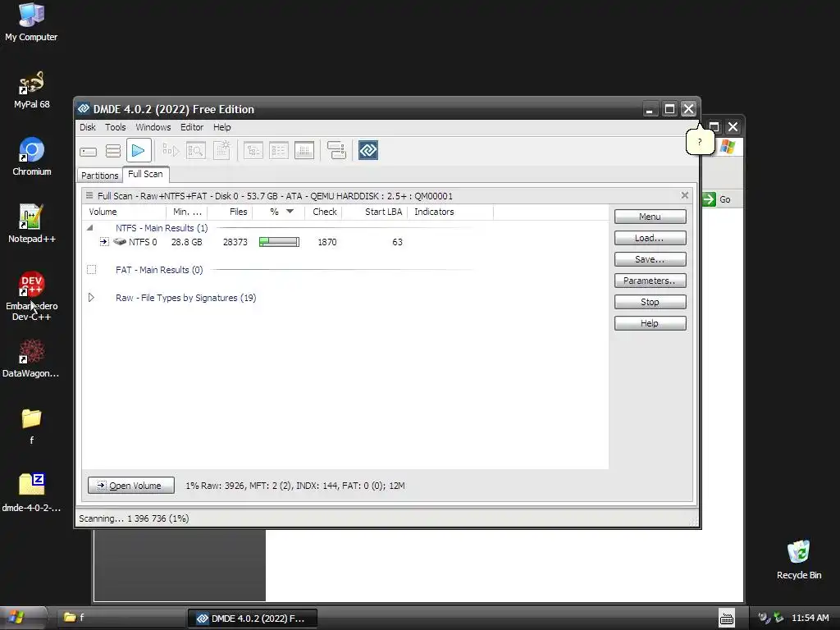Screen dimensions: 840x630
Task: Open the DataWagon desktop shortcut
Action: click(31, 358)
